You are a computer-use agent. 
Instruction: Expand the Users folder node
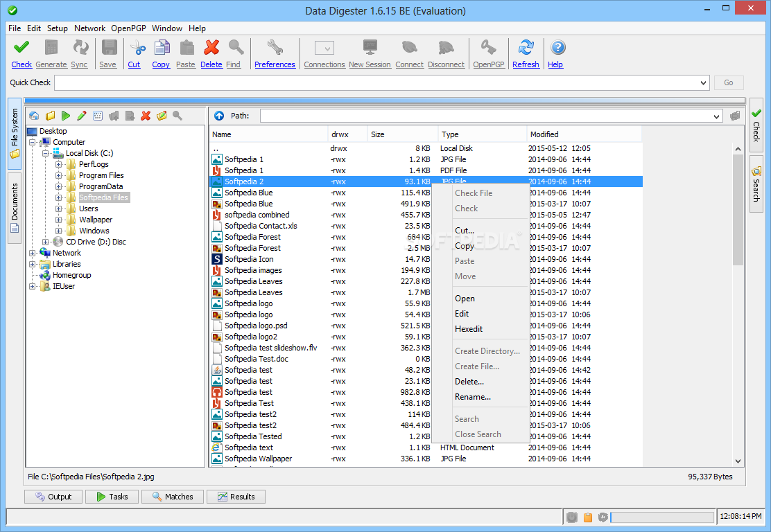58,209
